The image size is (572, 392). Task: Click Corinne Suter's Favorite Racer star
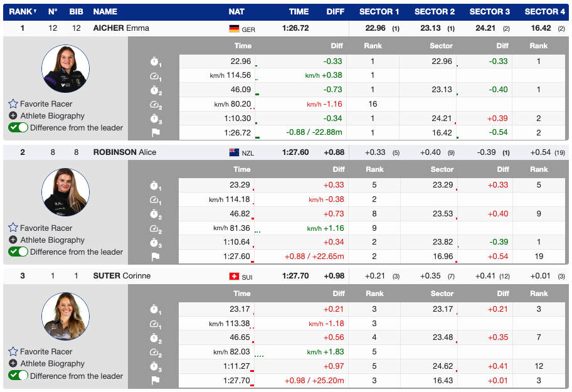pos(13,352)
